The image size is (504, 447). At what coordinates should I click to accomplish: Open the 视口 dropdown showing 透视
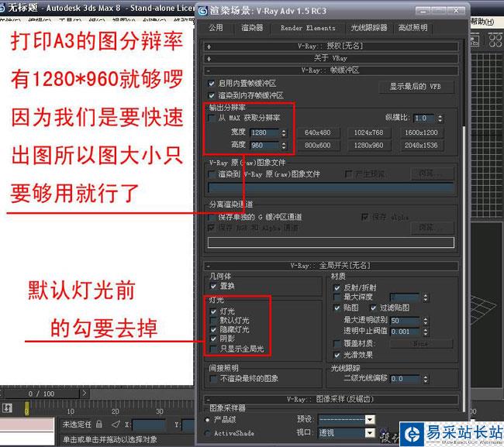[x=370, y=433]
